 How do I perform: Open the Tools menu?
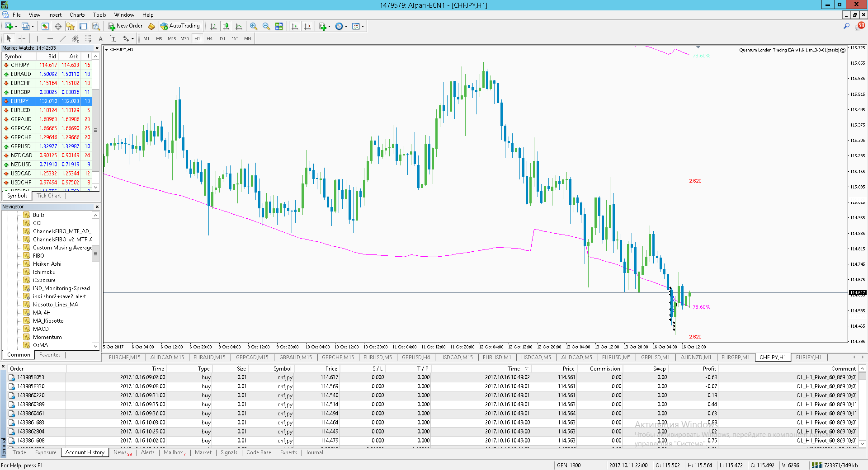pos(99,15)
